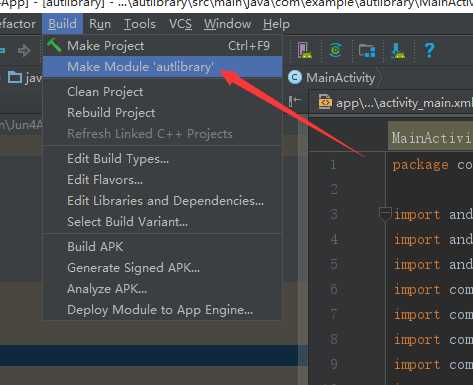473x385 pixels.
Task: Choose Make Project from Build menu
Action: 163,46
